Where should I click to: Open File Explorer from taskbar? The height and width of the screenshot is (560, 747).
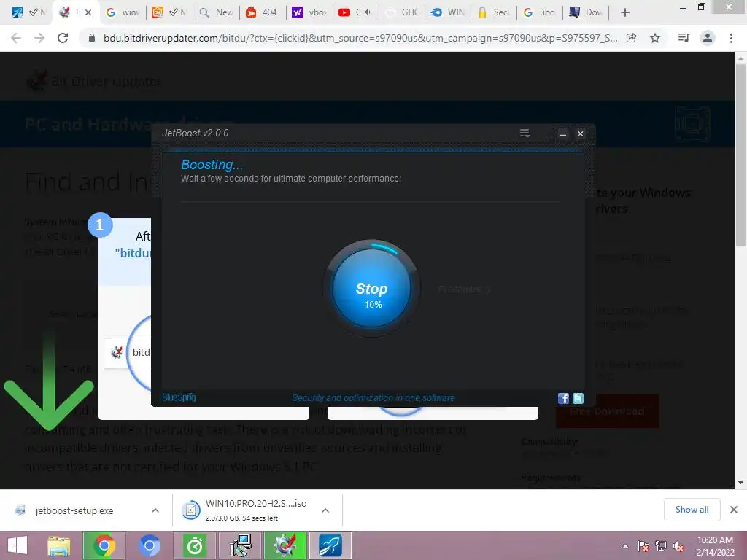58,545
